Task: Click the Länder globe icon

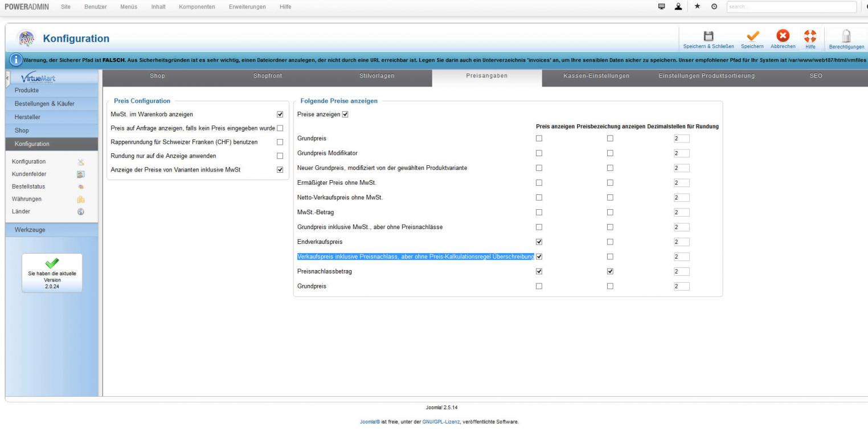Action: point(81,211)
